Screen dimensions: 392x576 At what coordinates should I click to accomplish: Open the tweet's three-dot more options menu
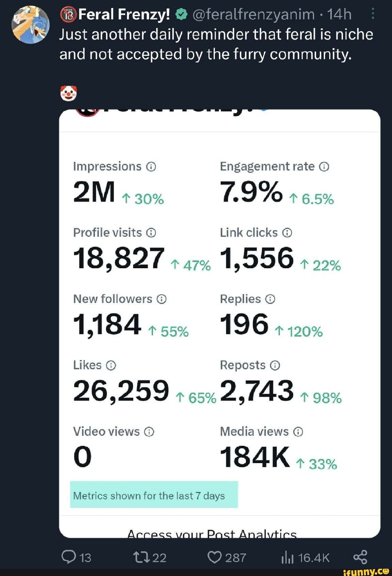tap(373, 15)
